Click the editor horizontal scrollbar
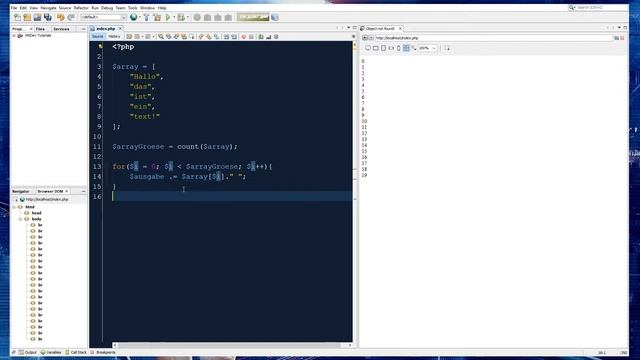 click(x=232, y=345)
